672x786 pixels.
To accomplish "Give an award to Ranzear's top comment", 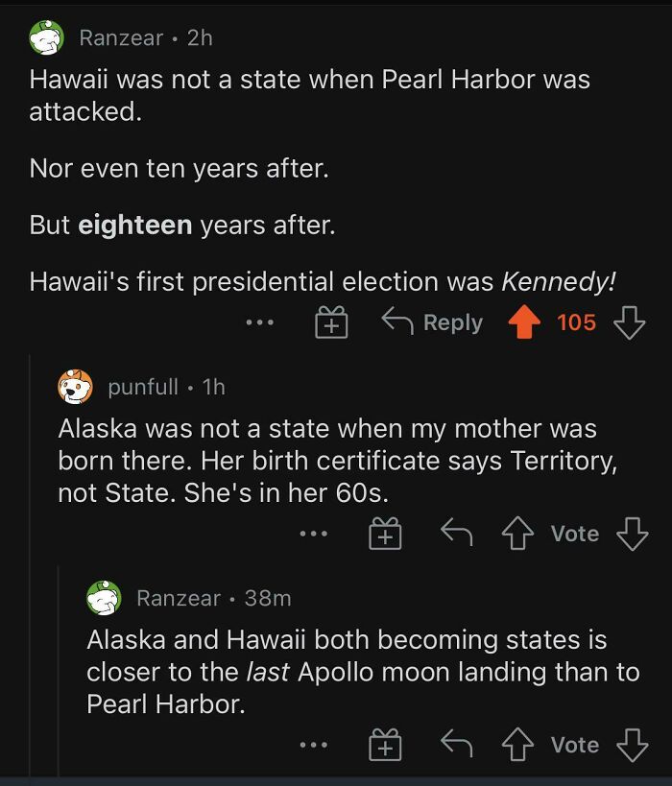I will tap(330, 322).
